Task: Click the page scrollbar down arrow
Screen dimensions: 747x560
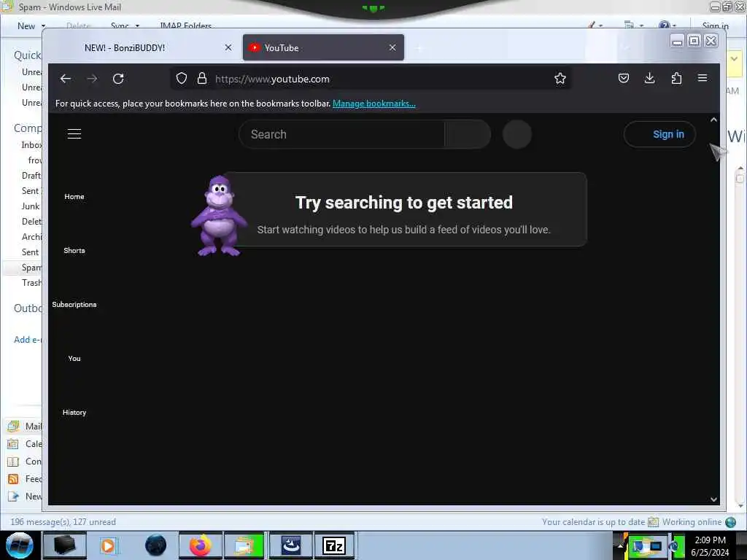Action: click(x=713, y=499)
